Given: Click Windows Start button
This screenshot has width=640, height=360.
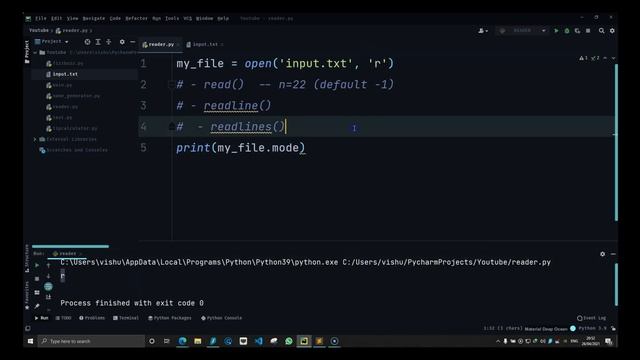Looking at the screenshot, I should click(x=30, y=341).
